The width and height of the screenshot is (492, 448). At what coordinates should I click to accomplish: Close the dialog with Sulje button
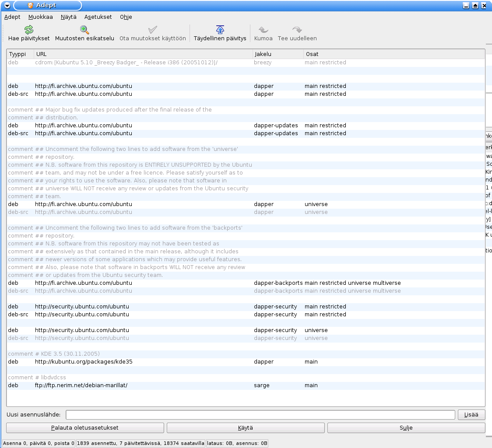pos(406,428)
